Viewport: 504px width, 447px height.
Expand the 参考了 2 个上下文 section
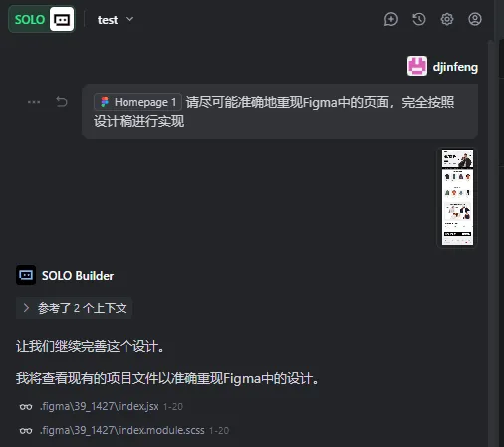click(x=74, y=308)
